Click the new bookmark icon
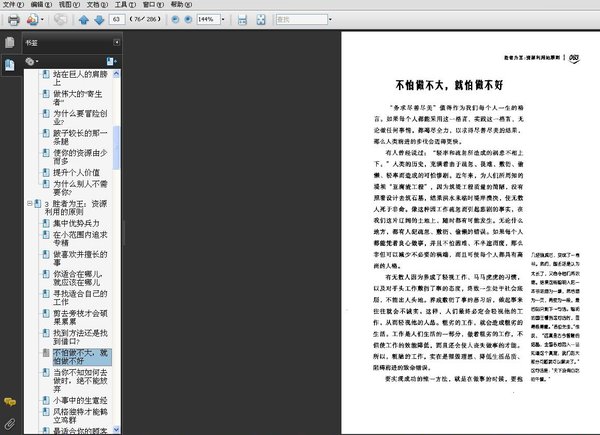The image size is (600, 435). pos(111,61)
